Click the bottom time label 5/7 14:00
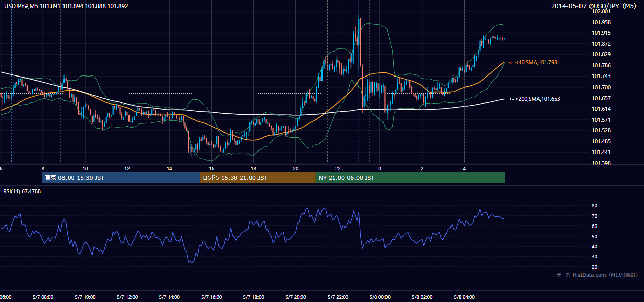 point(169,297)
